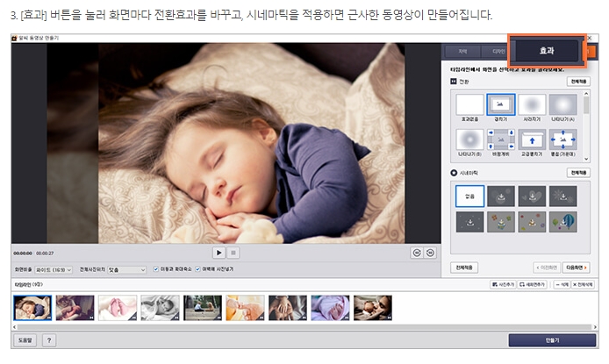Click the forward circular arrow icon

(x=430, y=253)
